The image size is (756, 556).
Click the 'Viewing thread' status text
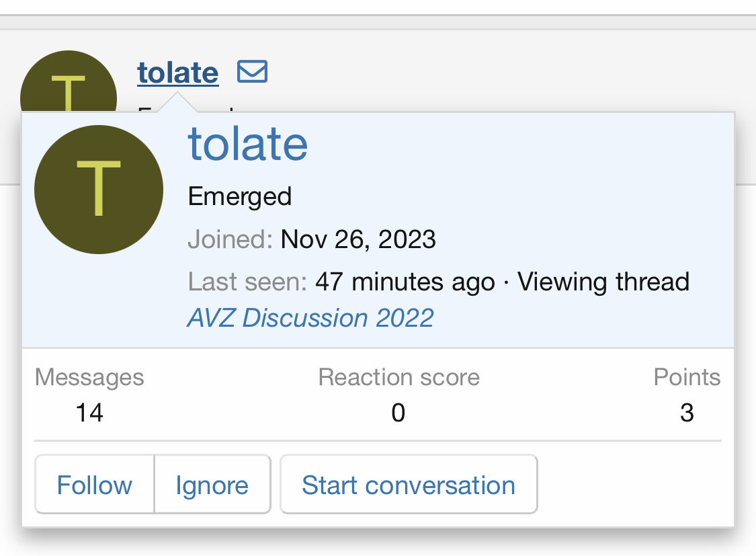[603, 281]
